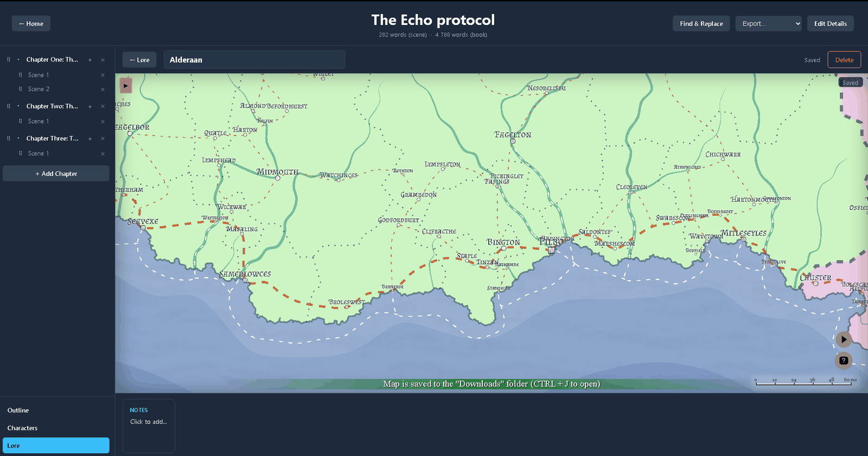Image resolution: width=868 pixels, height=456 pixels.
Task: Open Scene 2 under Chapter One
Action: [39, 89]
